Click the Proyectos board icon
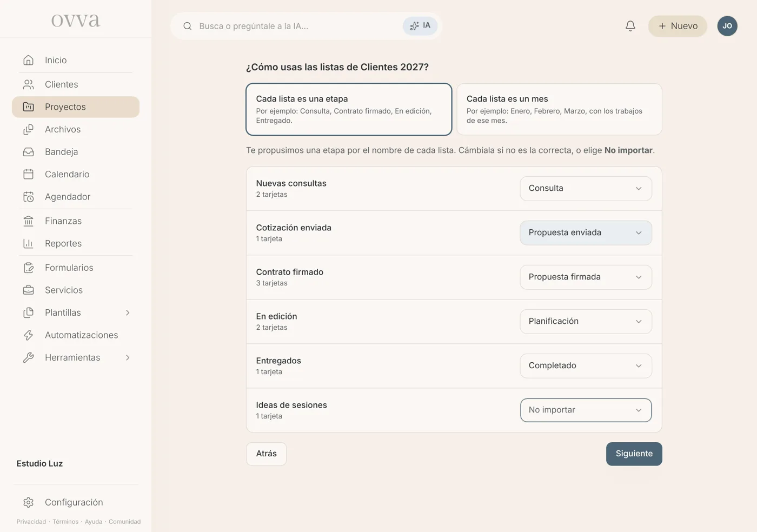 [29, 107]
